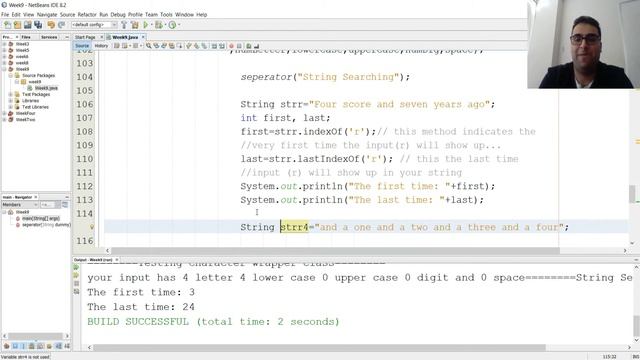Open the Debug Project dropdown arrow
Viewport: 640px width, 360px height.
[x=164, y=25]
